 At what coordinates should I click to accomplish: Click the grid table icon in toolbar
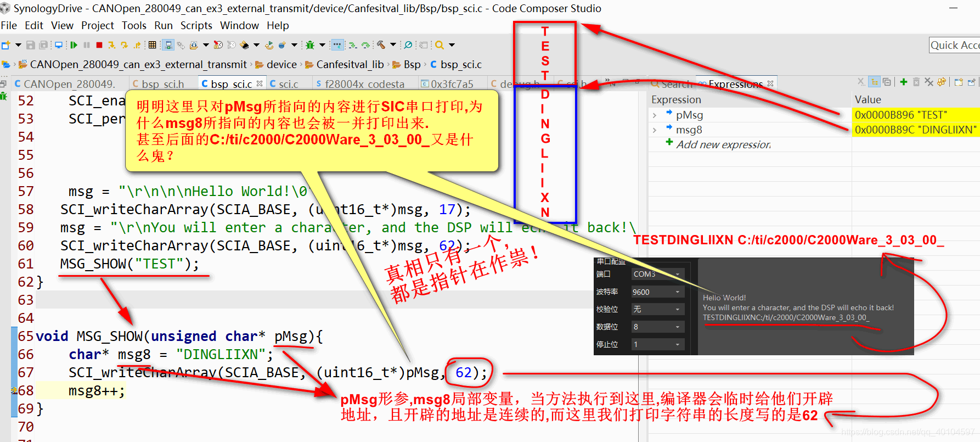click(x=152, y=45)
